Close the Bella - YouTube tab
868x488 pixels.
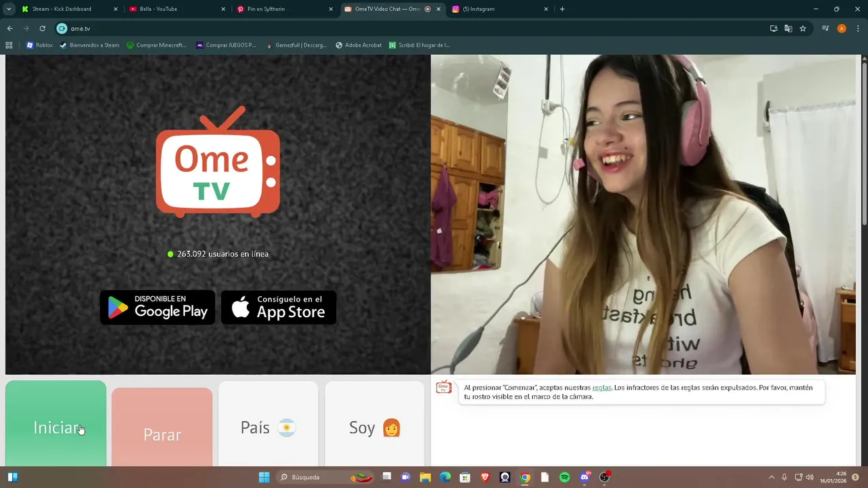pyautogui.click(x=223, y=9)
